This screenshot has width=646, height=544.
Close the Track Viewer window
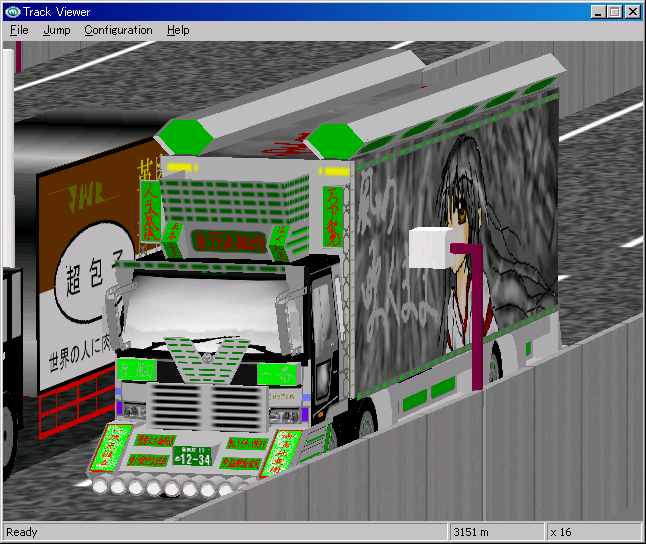pos(632,12)
